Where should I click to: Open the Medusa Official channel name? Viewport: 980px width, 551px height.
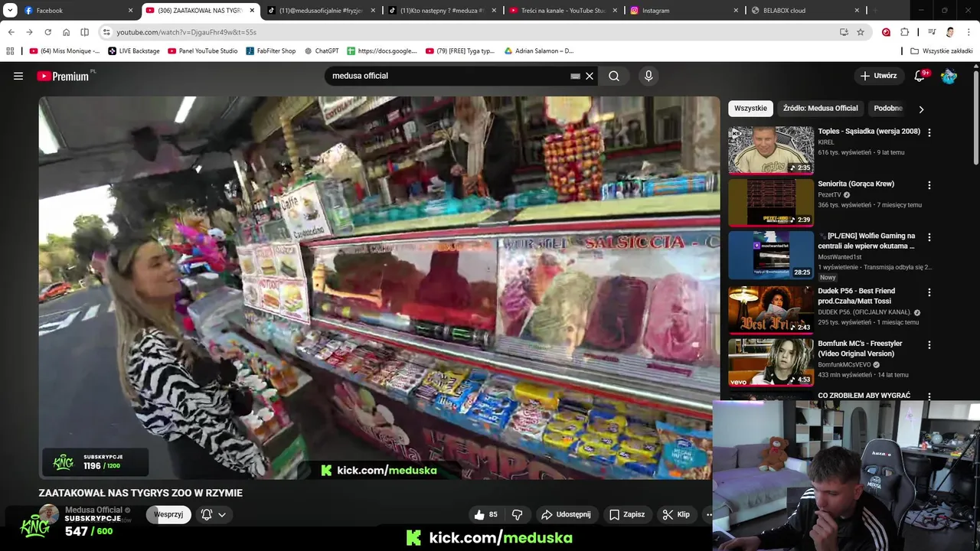(93, 510)
